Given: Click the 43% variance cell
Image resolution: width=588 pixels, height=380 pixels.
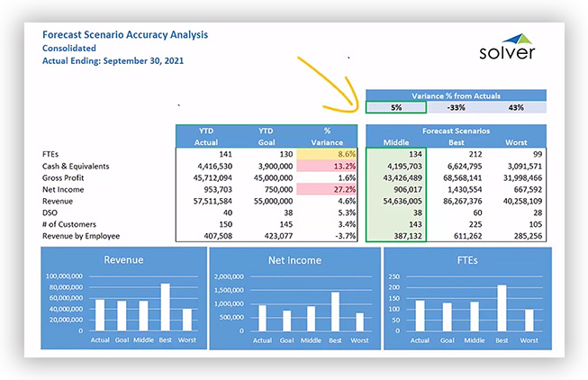Looking at the screenshot, I should pos(516,107).
